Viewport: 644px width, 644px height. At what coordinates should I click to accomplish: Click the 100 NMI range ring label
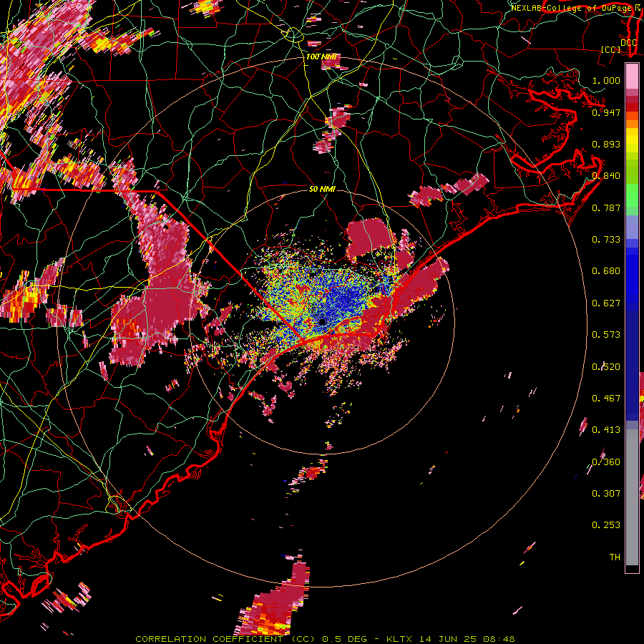(x=321, y=57)
